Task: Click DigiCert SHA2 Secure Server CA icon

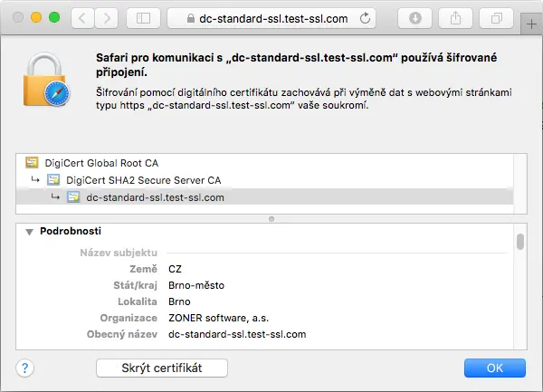Action: click(x=53, y=180)
